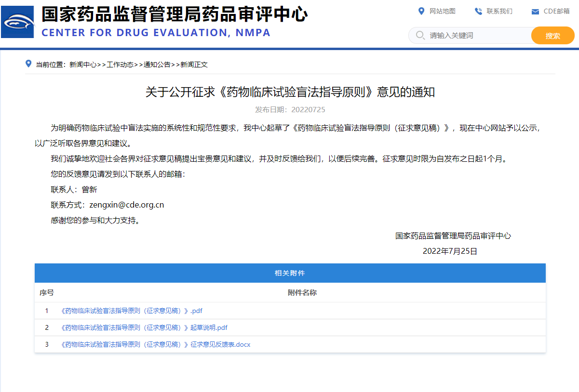
Task: Click row number 2 in attachments table
Action: coord(47,327)
